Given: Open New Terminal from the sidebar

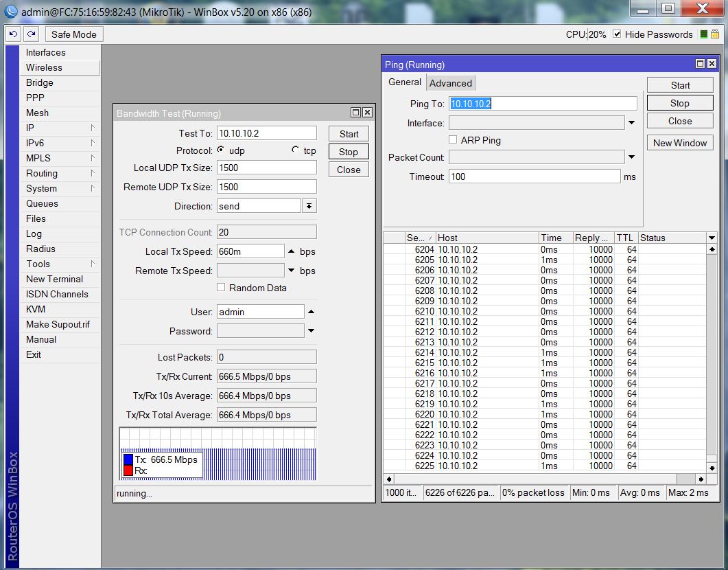Looking at the screenshot, I should point(60,279).
